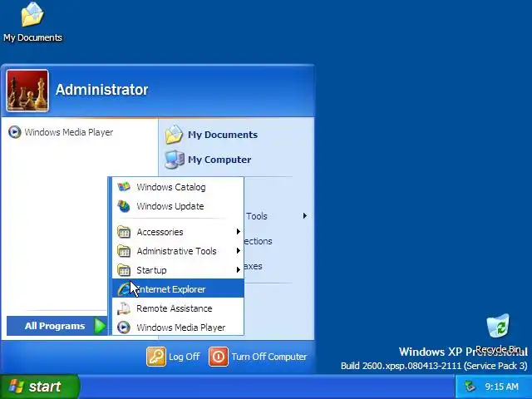Open My Documents folder icon in Start menu
Image resolution: width=532 pixels, height=399 pixels.
[x=174, y=135]
